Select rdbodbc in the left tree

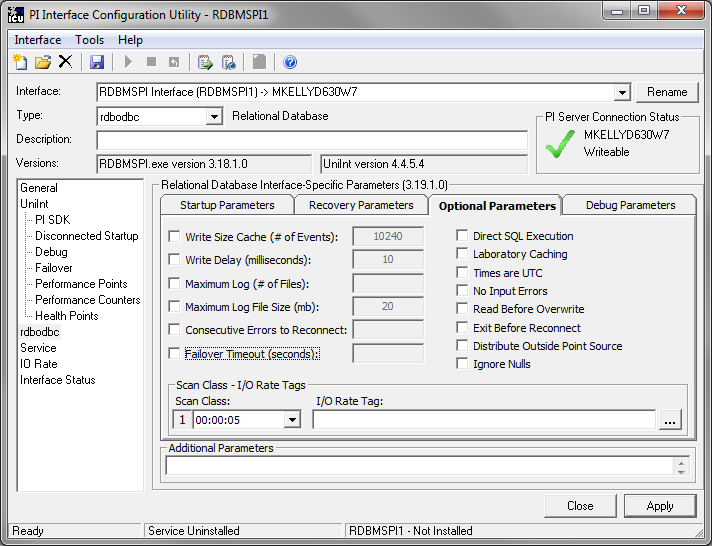(x=40, y=332)
